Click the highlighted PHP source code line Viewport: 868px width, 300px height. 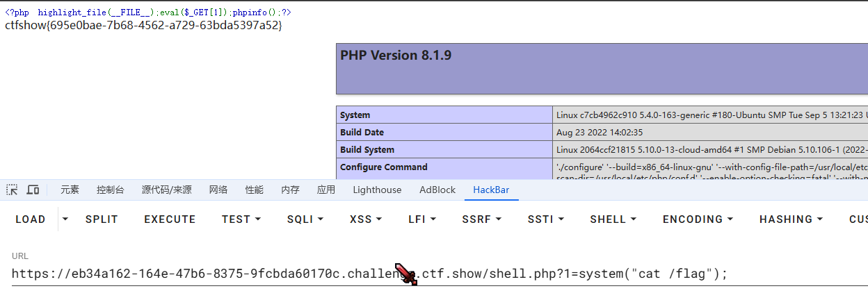pyautogui.click(x=149, y=12)
